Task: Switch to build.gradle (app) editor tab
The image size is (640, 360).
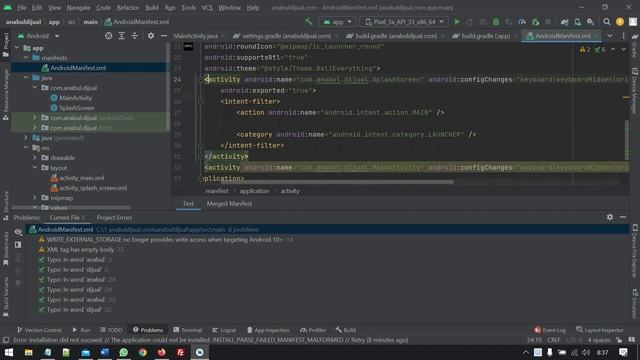Action: [x=485, y=36]
